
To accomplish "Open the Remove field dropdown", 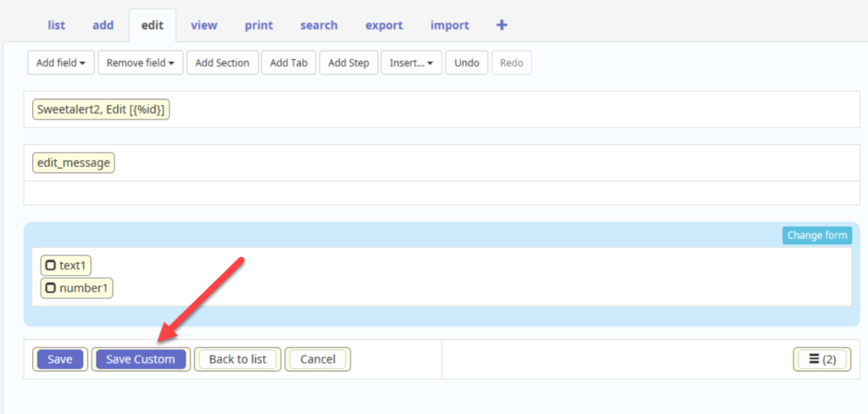I will (x=140, y=63).
